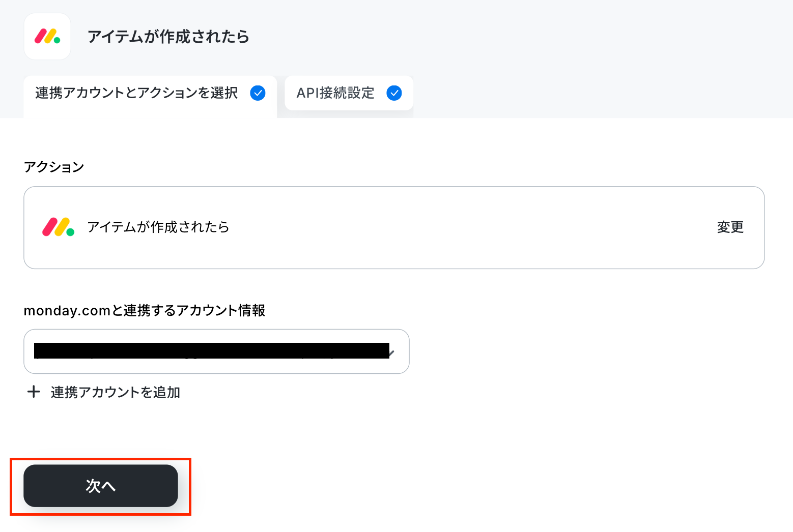Open the monday.com account dropdown
This screenshot has height=532, width=793.
coord(216,351)
